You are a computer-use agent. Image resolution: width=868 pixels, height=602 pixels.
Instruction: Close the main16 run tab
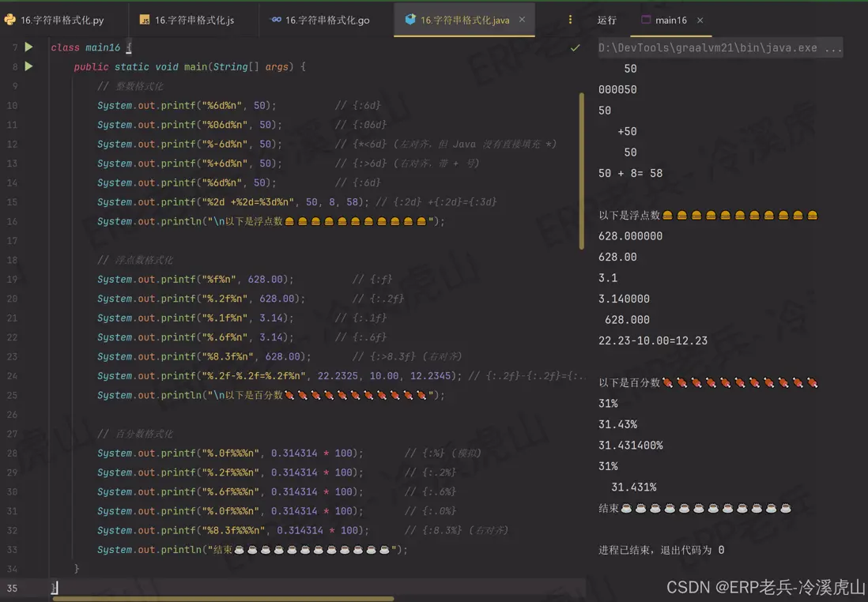coord(700,20)
